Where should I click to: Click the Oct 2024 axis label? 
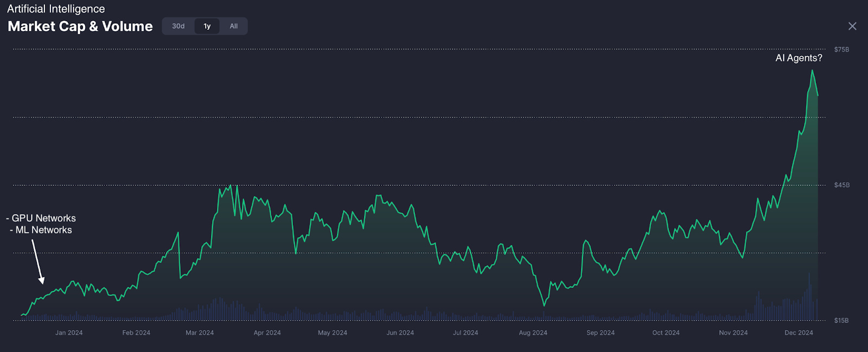[666, 333]
